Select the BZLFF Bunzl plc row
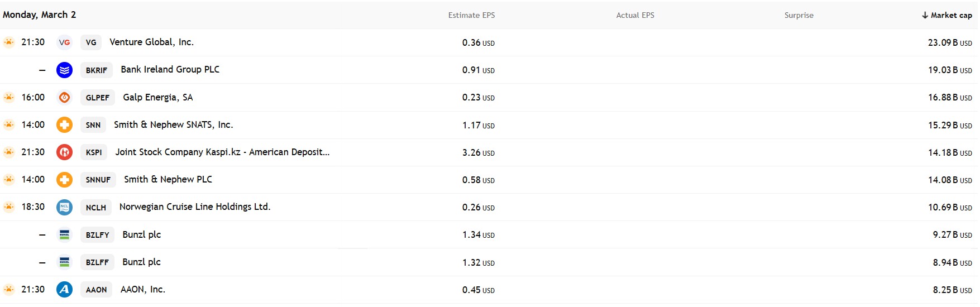Screen dimensions: 980x307 (141, 262)
